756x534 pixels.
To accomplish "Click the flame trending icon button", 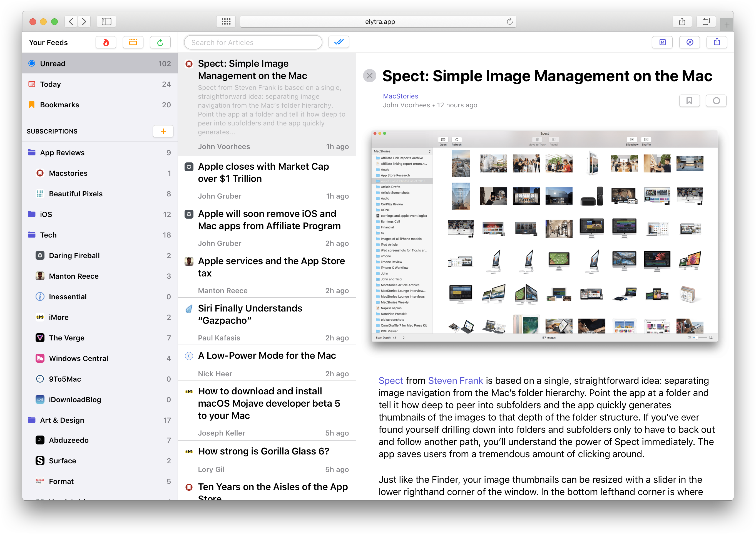I will pos(106,43).
